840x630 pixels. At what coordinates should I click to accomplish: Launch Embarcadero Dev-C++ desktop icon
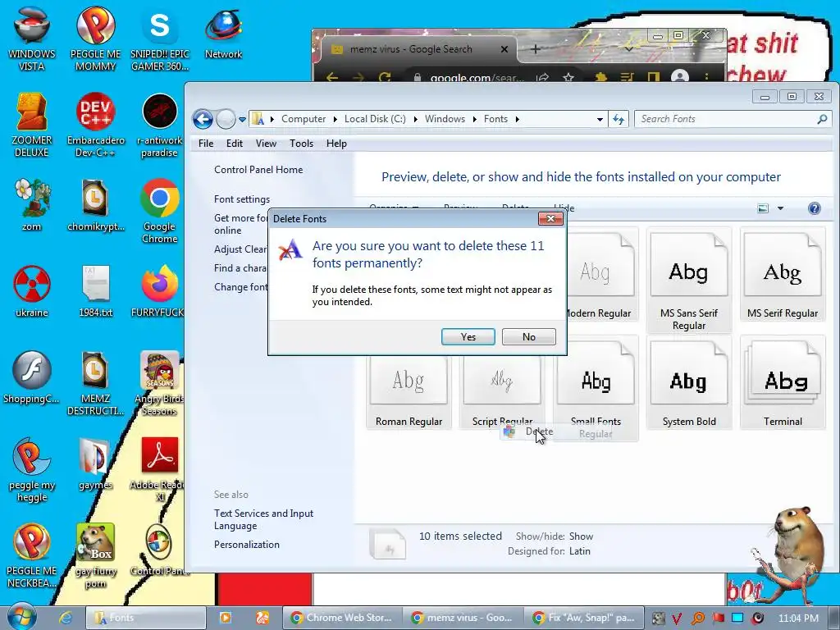95,125
